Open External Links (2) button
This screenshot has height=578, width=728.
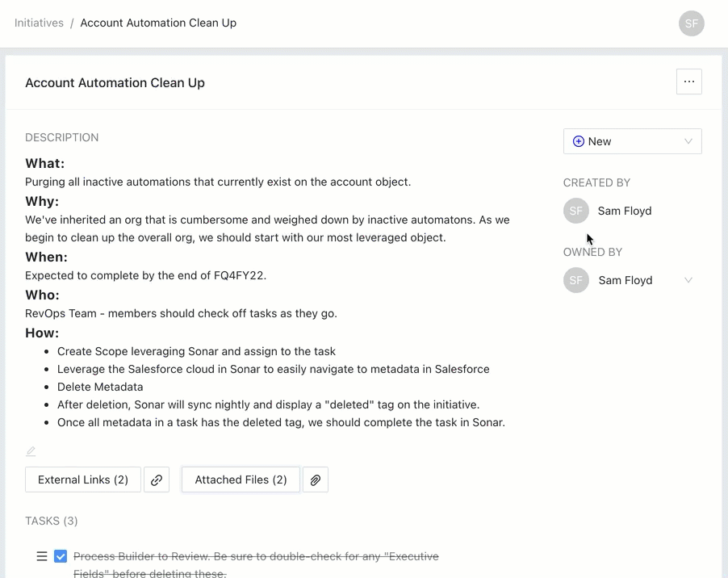pyautogui.click(x=83, y=480)
